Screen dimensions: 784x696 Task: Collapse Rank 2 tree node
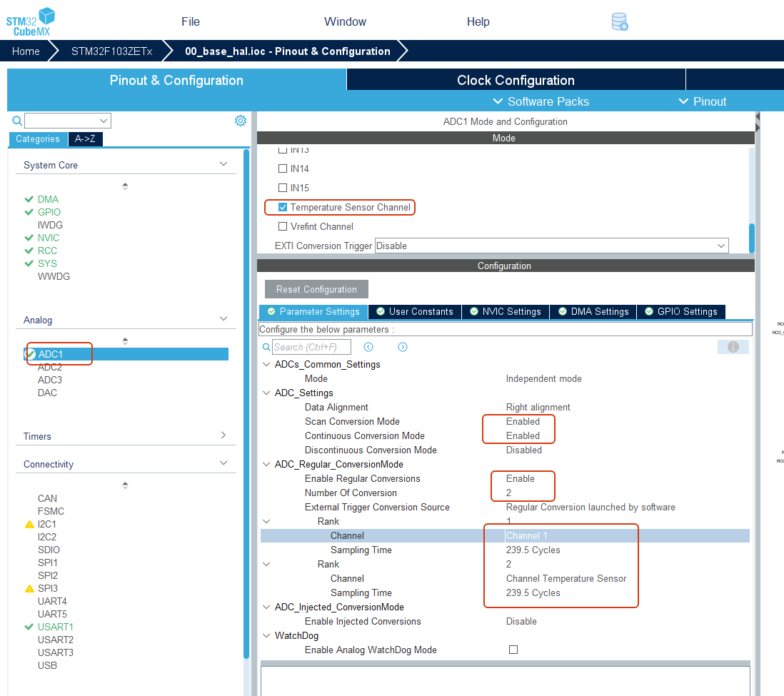point(267,564)
